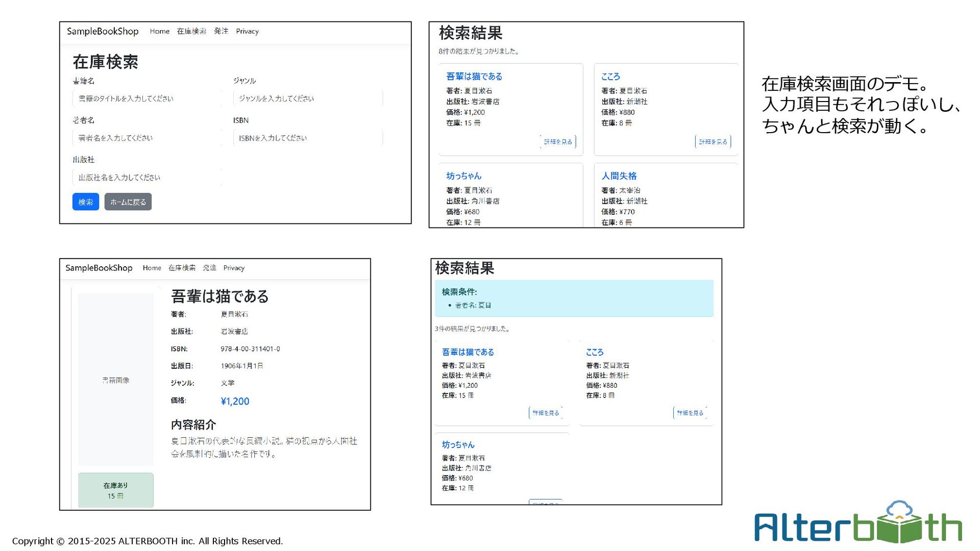Image resolution: width=980 pixels, height=551 pixels.
Task: Open 在庫検索 in top-left navbar
Action: 191,31
